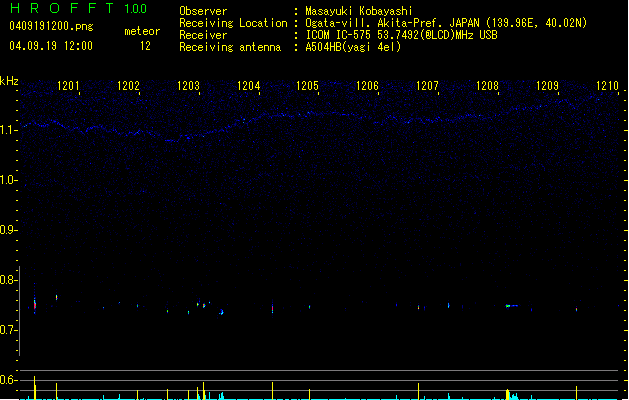The height and width of the screenshot is (400, 629).
Task: Click the antenna value A504HB(yagi 4el)
Action: pos(353,47)
